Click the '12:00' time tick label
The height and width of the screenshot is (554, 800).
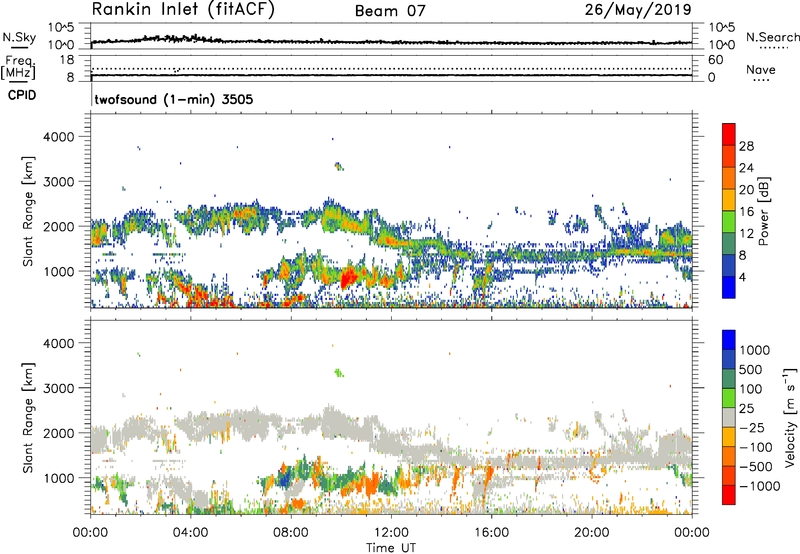coord(391,533)
